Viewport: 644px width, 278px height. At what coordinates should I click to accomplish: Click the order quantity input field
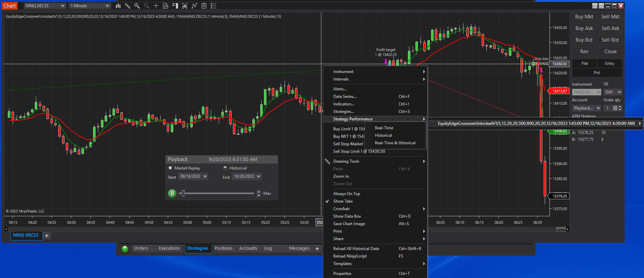pyautogui.click(x=608, y=108)
